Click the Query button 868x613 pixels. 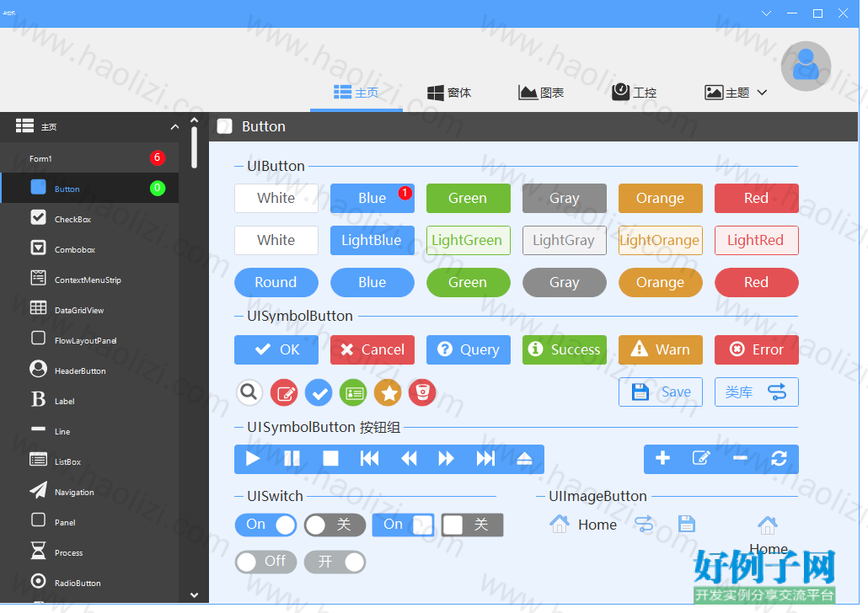click(x=469, y=349)
